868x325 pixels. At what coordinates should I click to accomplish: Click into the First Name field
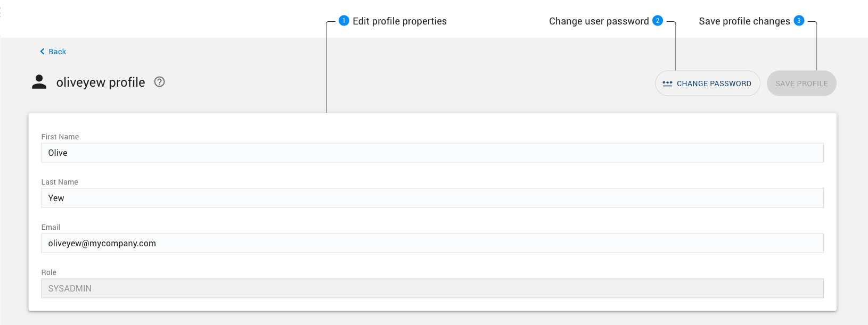[432, 153]
